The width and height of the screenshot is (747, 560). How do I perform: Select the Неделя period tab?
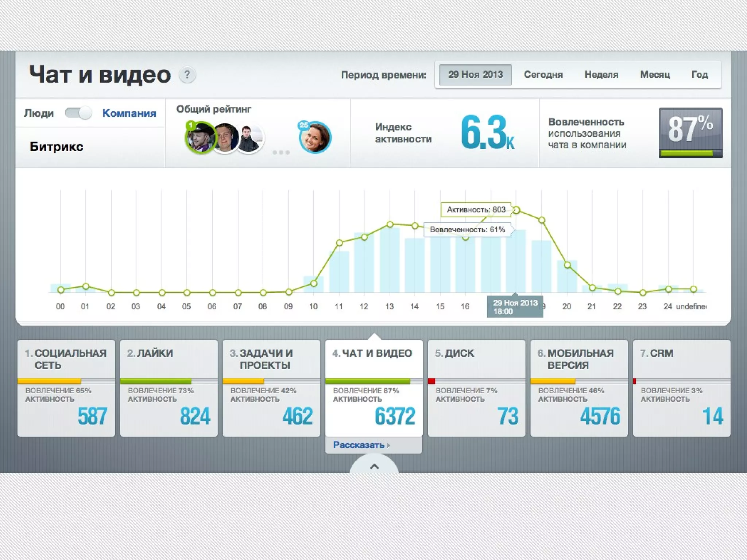click(x=601, y=75)
